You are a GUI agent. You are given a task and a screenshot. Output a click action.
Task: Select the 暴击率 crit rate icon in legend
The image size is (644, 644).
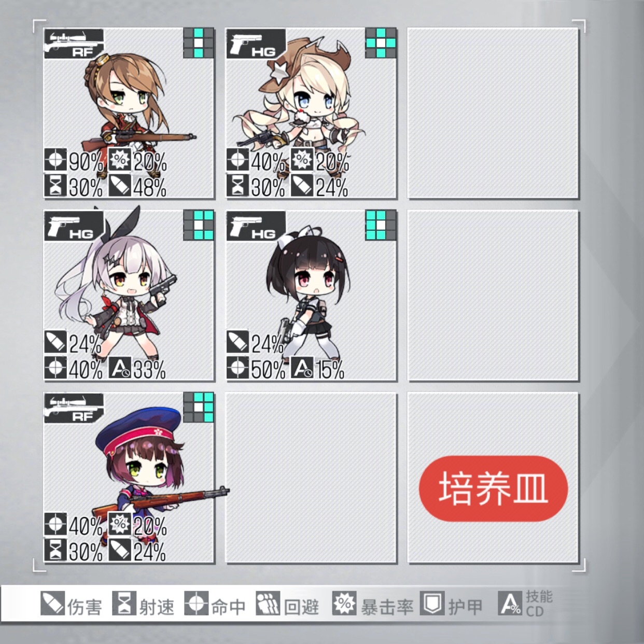344,604
